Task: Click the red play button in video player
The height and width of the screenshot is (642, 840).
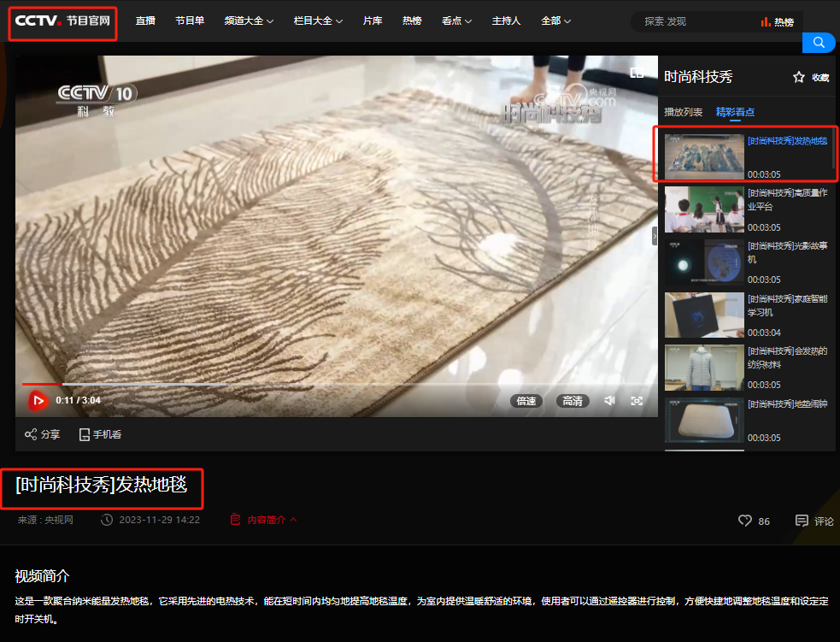Action: coord(38,400)
